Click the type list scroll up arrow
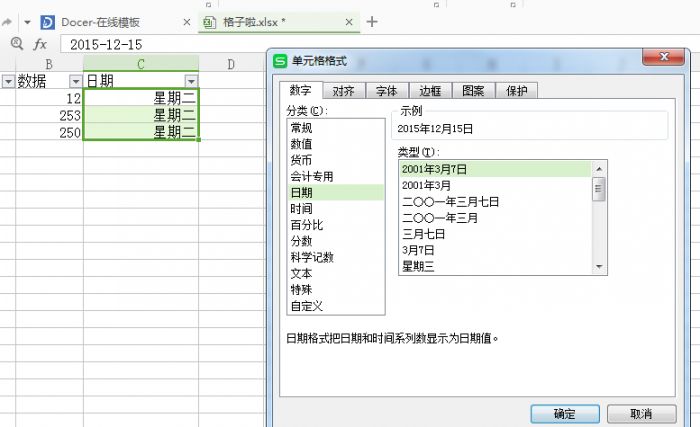The height and width of the screenshot is (427, 700). coord(599,168)
